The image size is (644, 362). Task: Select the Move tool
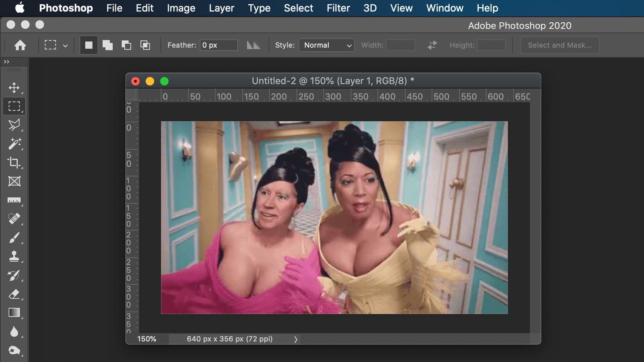[x=14, y=88]
